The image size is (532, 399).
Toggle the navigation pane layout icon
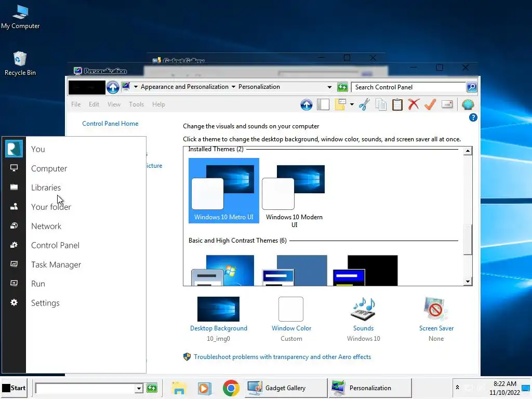323,104
